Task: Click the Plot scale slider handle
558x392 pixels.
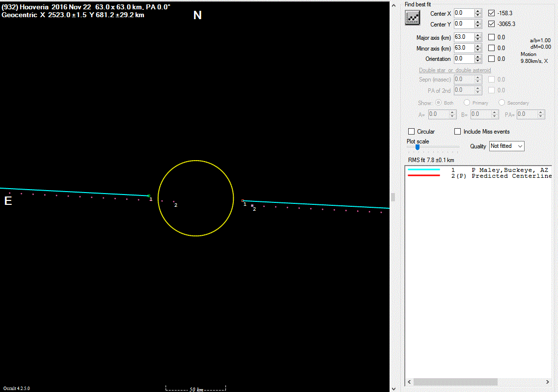Action: pyautogui.click(x=418, y=146)
